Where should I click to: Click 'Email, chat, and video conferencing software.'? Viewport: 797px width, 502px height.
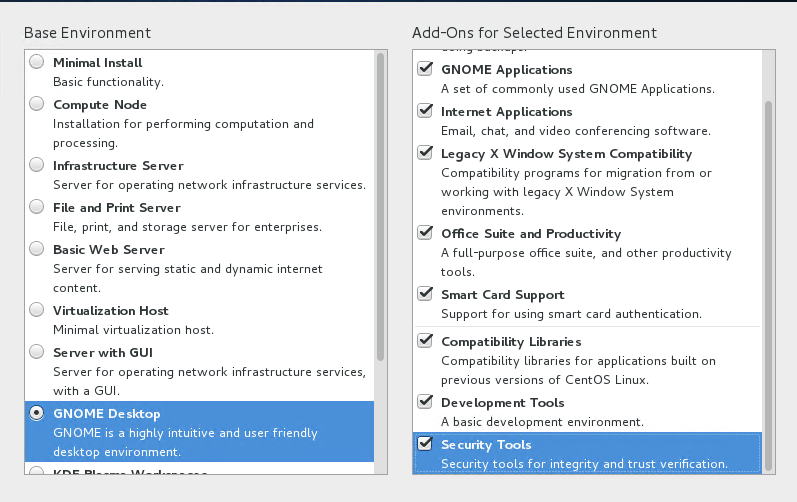pos(576,131)
